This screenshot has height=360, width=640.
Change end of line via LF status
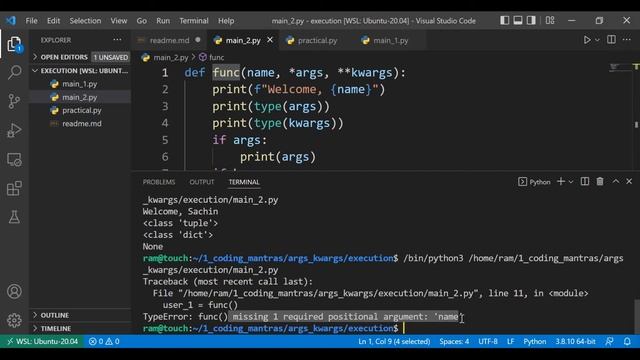(510, 341)
